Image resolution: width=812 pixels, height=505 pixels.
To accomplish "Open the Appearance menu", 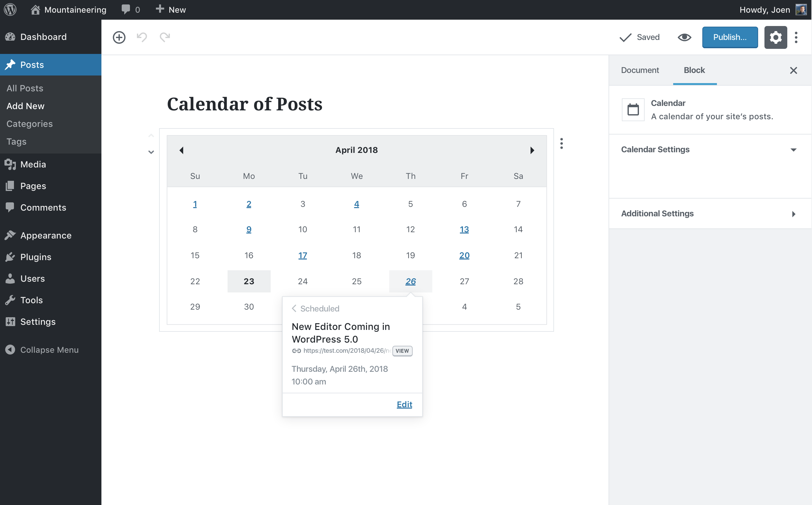I will (x=51, y=235).
